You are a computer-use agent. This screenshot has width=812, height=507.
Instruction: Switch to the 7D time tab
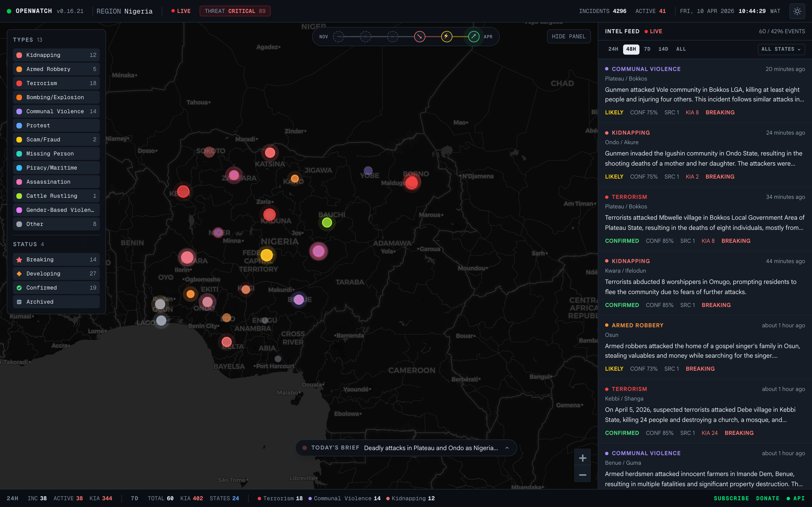point(647,49)
